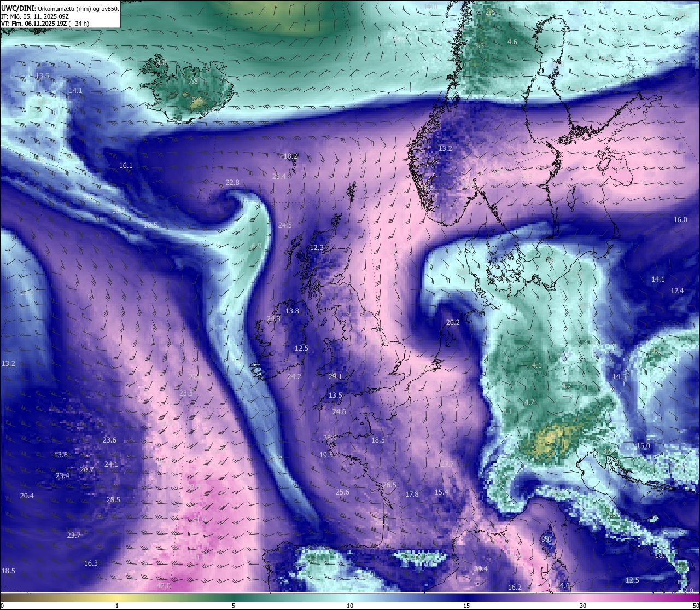
Task: Click the 18.2 value near the Faroe Islands
Action: coord(290,156)
